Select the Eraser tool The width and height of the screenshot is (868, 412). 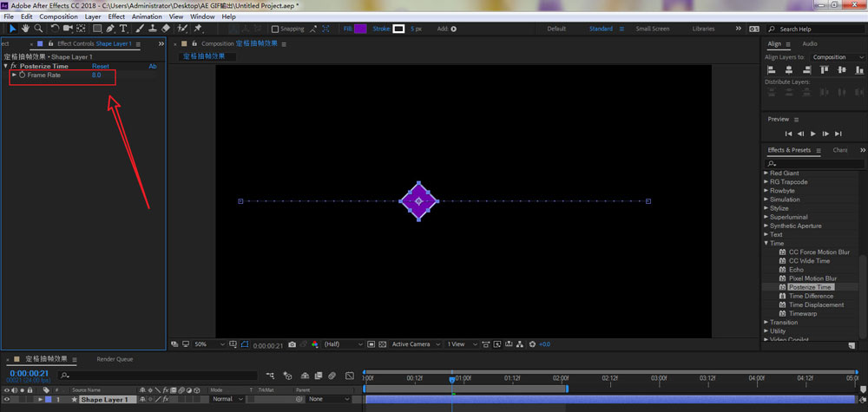tap(166, 29)
